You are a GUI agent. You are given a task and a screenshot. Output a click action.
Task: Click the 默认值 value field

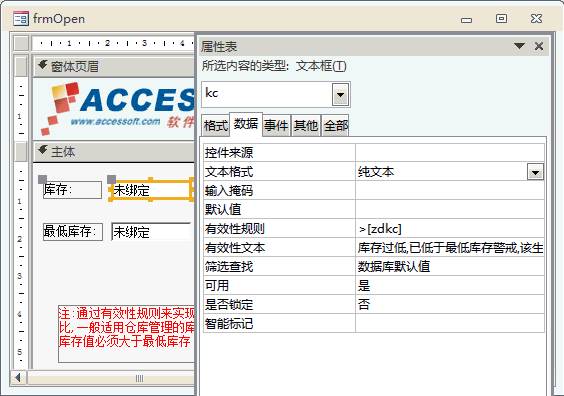450,210
